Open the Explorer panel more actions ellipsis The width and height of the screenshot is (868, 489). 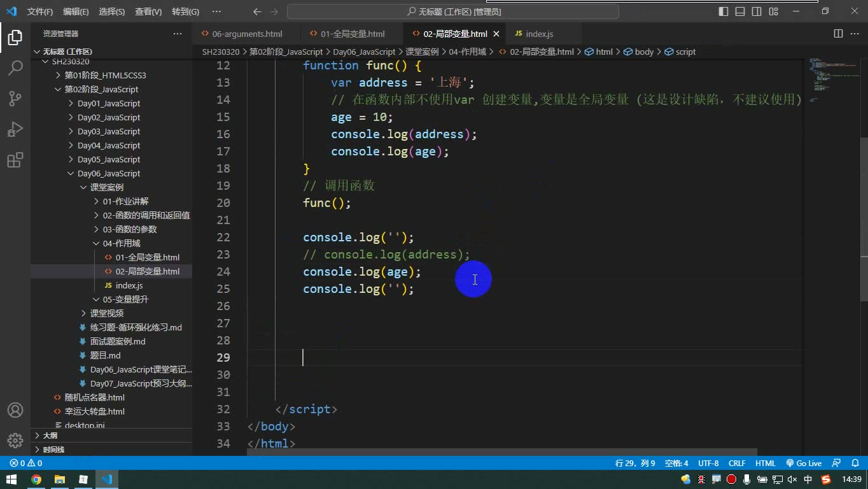click(x=178, y=34)
